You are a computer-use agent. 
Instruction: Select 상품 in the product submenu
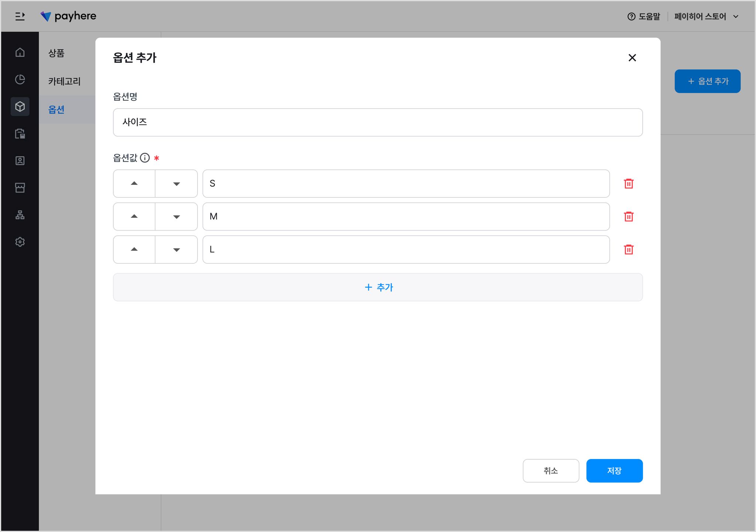[x=56, y=53]
